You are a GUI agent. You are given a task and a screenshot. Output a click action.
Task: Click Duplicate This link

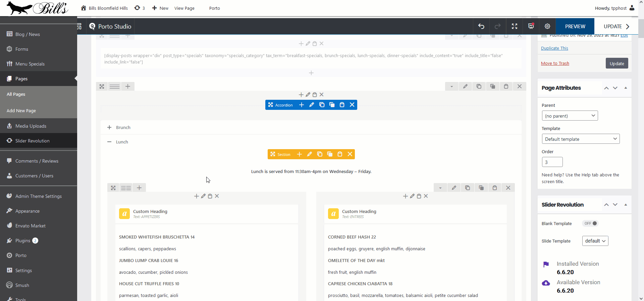[x=554, y=48]
